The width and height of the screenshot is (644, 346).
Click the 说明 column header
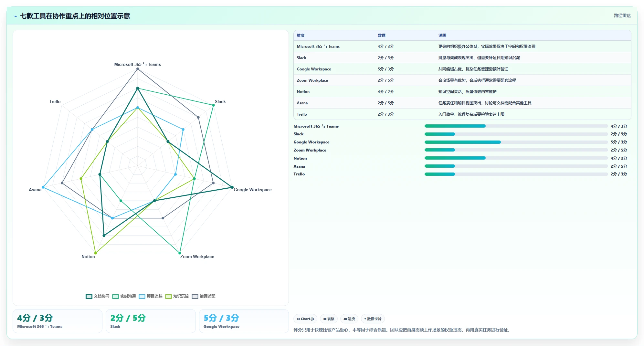pos(442,36)
